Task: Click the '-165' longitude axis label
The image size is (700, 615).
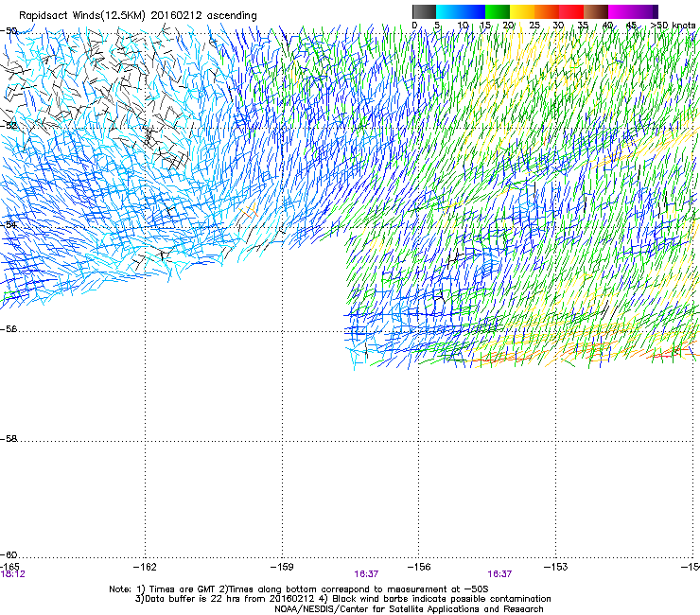Action: 9,567
